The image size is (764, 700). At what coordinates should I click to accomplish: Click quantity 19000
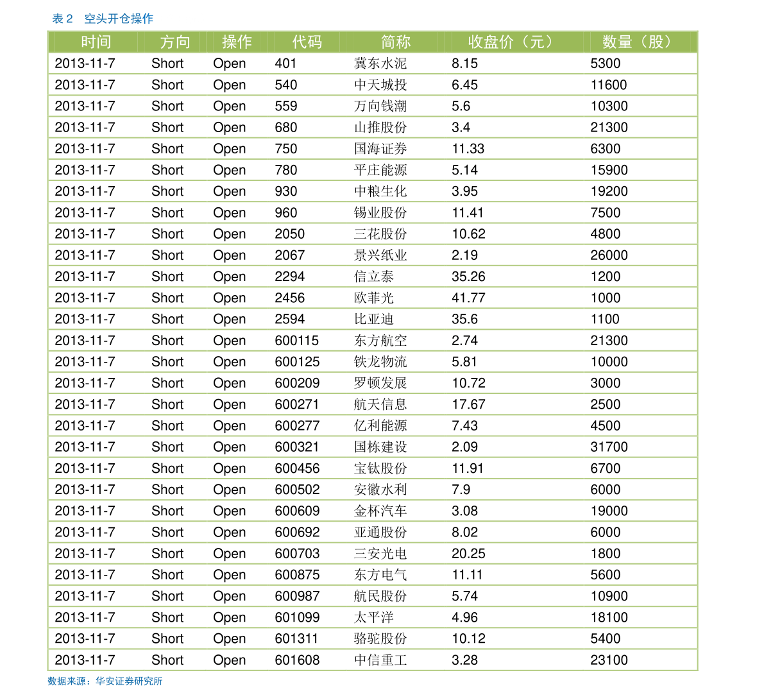tap(609, 511)
